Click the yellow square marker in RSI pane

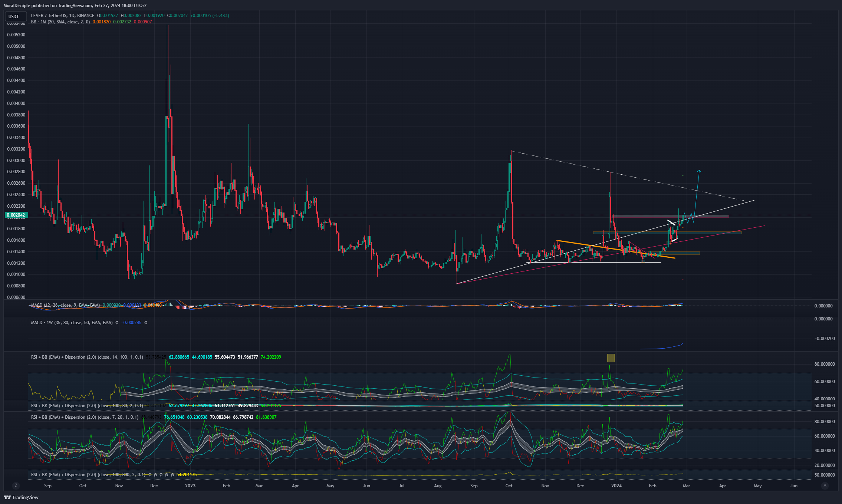point(611,358)
